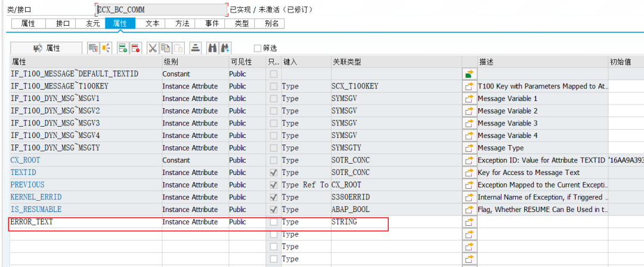The height and width of the screenshot is (267, 644).
Task: Toggle read-only checkbox for T100KEY row
Action: 274,87
